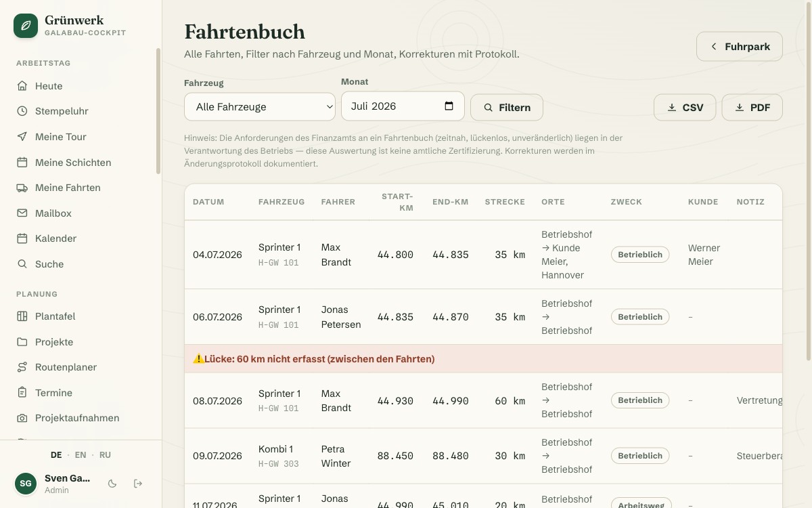
Task: Click the Projektaufnahmen camera icon
Action: coord(22,418)
